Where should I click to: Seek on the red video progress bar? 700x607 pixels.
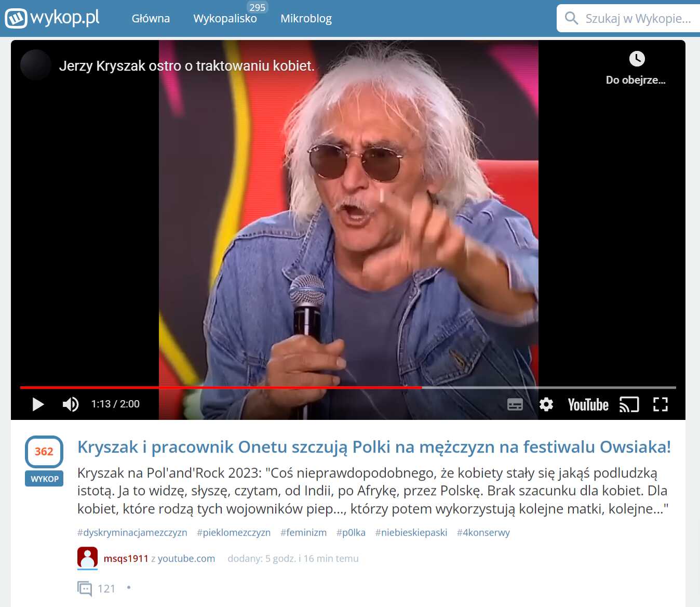348,388
